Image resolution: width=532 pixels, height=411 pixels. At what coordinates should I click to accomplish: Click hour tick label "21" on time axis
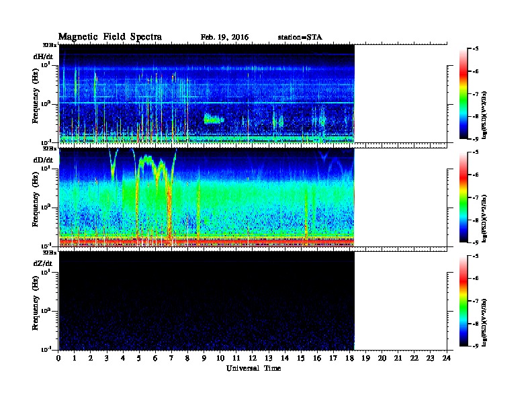pyautogui.click(x=398, y=359)
